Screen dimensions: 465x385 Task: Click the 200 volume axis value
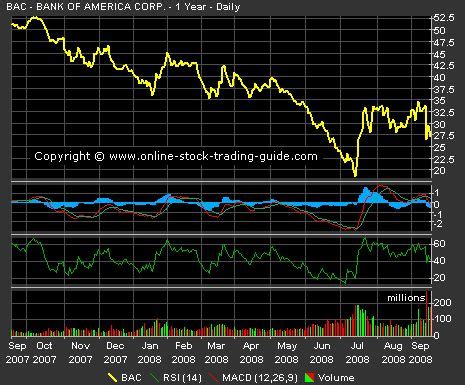click(443, 303)
